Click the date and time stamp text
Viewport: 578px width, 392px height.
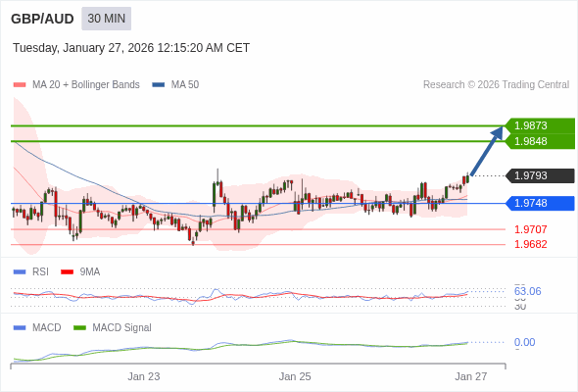coord(131,48)
